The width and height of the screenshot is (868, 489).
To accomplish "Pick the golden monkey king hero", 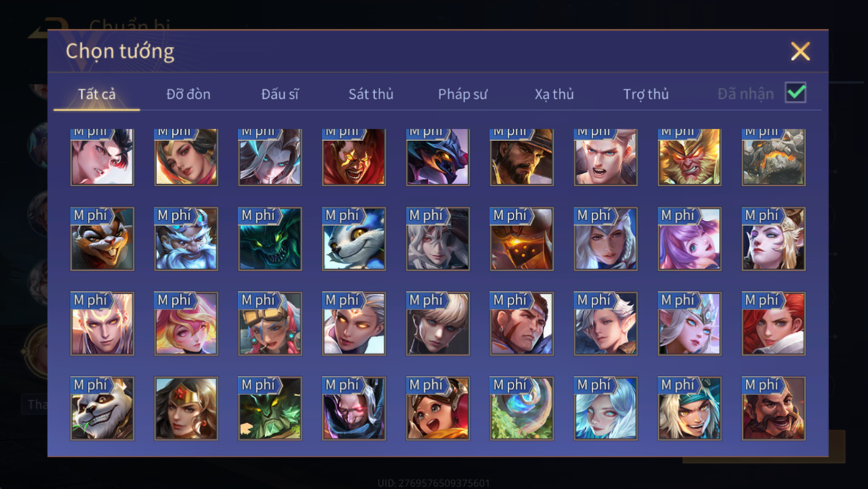I will [x=689, y=157].
